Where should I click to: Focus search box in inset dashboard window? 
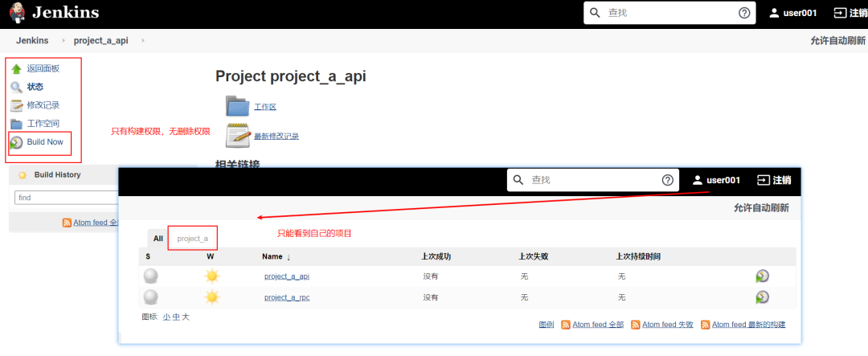click(x=593, y=180)
